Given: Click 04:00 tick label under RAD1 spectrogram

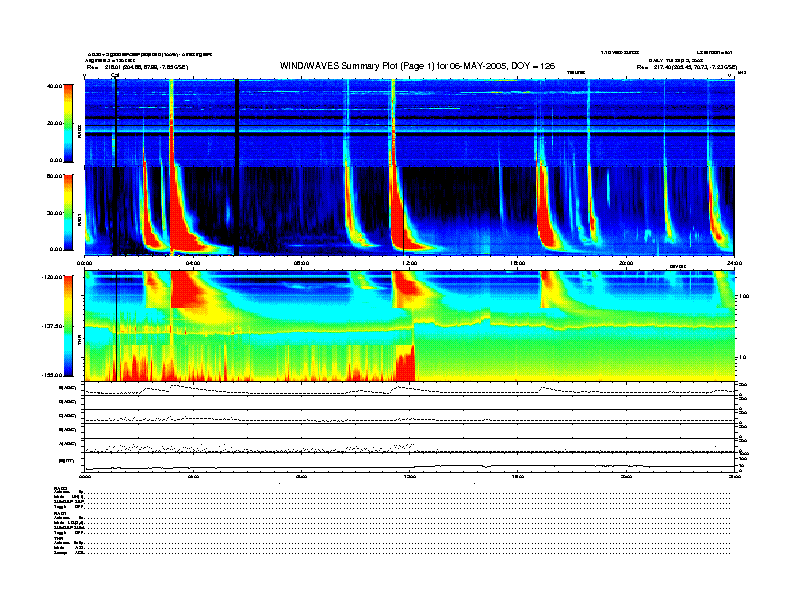Looking at the screenshot, I should click(x=193, y=263).
